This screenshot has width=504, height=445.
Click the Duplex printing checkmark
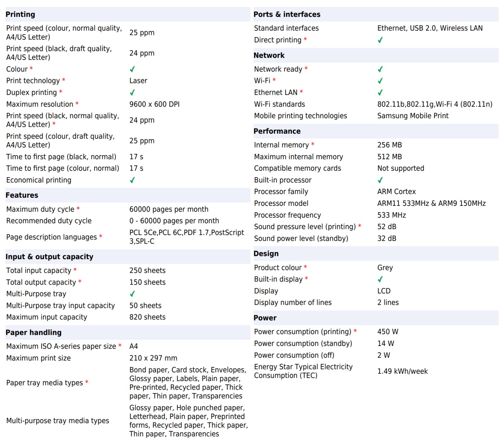(132, 92)
